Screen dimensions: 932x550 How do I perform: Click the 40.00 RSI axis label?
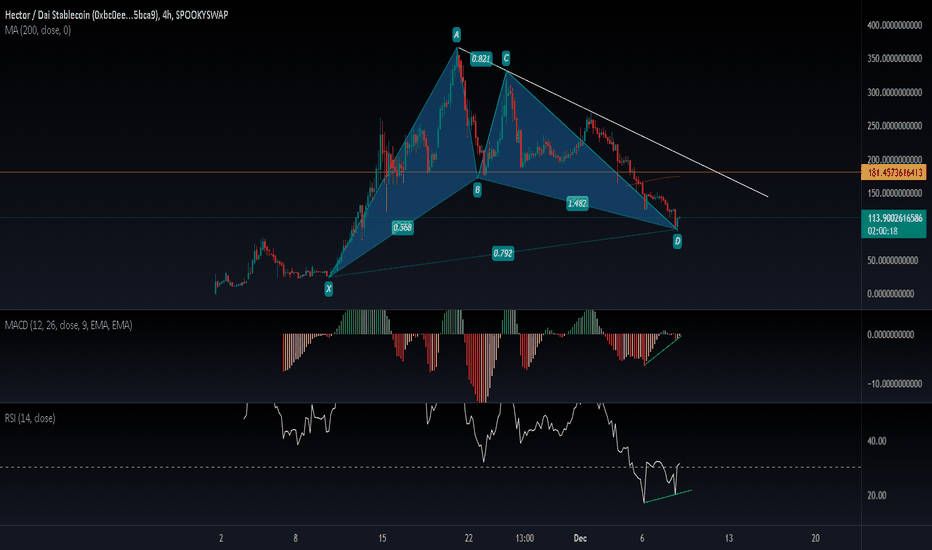point(876,441)
